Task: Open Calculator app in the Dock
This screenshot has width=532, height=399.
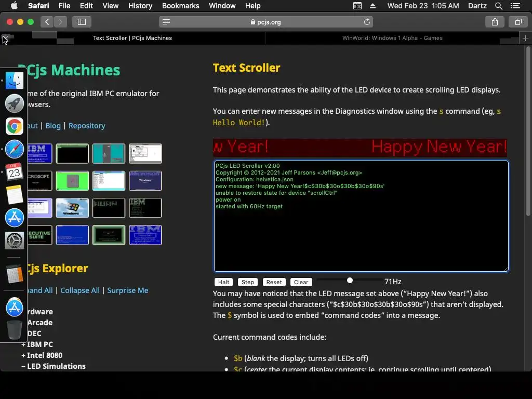Action: point(14,273)
